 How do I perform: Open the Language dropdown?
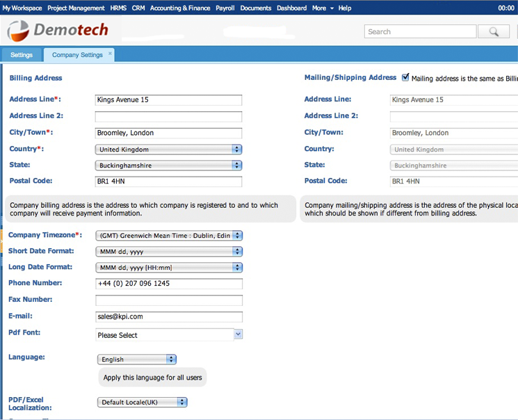click(x=137, y=360)
